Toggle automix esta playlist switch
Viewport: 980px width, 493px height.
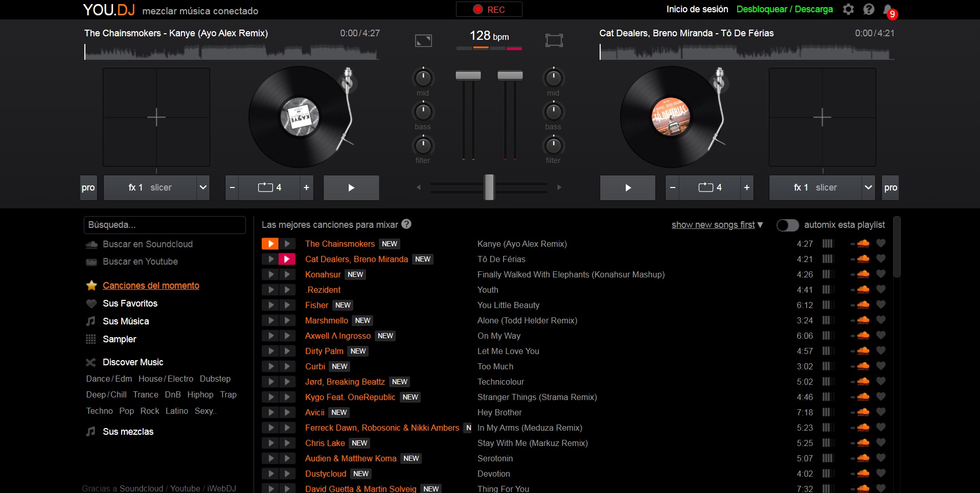[x=787, y=225]
